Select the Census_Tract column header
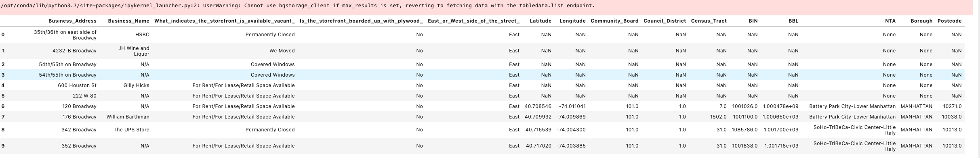 tap(709, 21)
